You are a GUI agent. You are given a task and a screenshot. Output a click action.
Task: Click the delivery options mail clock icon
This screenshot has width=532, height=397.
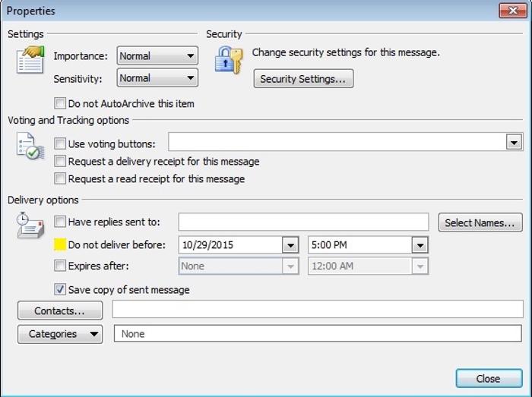(x=30, y=225)
